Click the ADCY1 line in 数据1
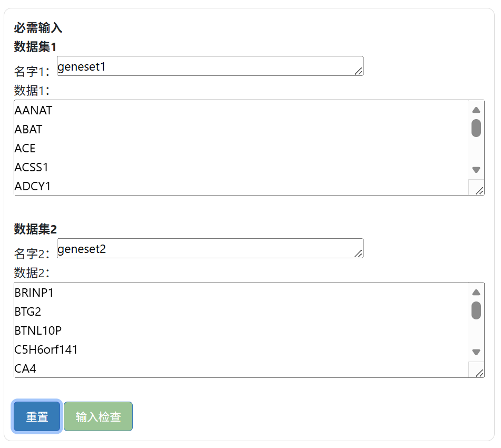Screen dimensions: 501x448 point(33,187)
